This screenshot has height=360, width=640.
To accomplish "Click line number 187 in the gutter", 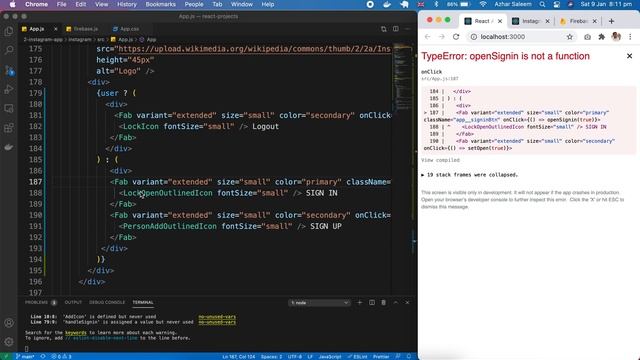I will click(36, 182).
